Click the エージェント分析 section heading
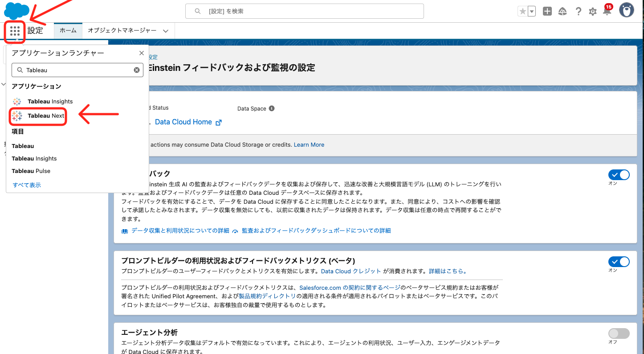The width and height of the screenshot is (644, 354). (149, 333)
